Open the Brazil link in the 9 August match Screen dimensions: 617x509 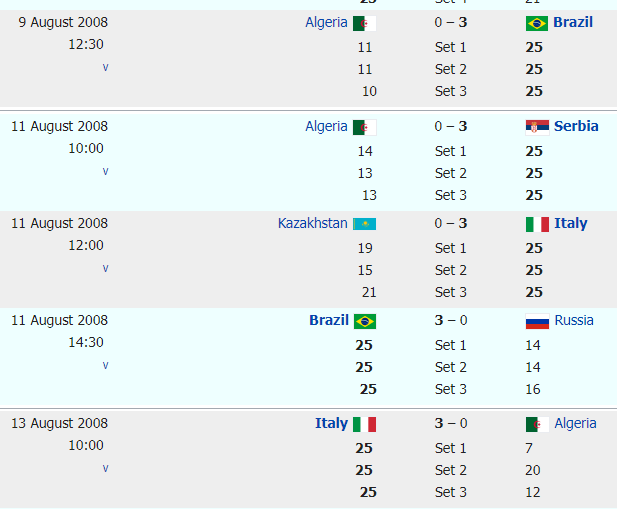pos(573,22)
